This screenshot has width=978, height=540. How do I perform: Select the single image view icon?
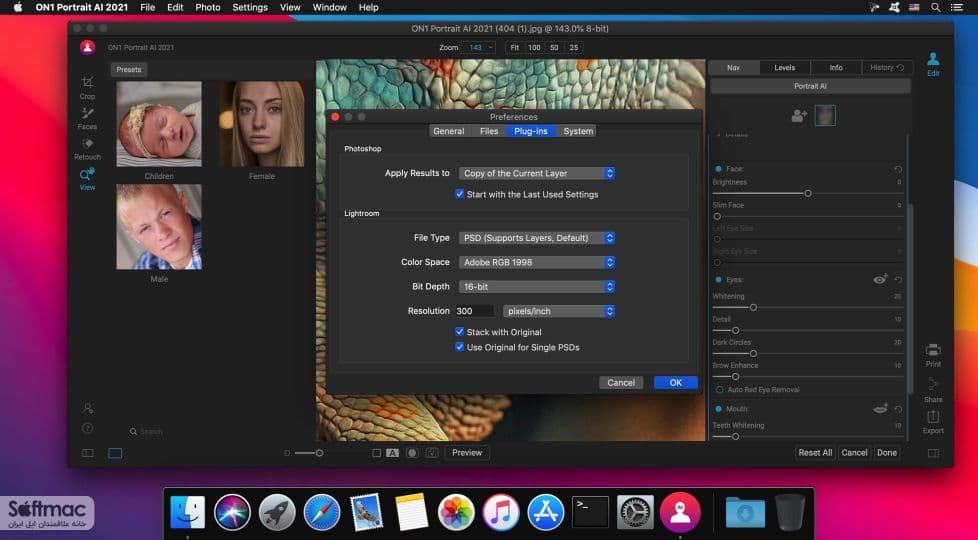[115, 453]
